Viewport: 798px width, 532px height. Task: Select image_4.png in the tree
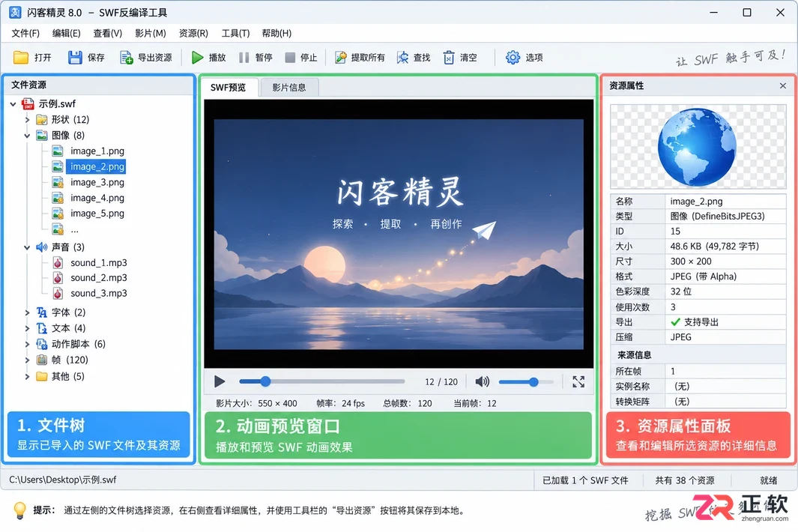(97, 198)
